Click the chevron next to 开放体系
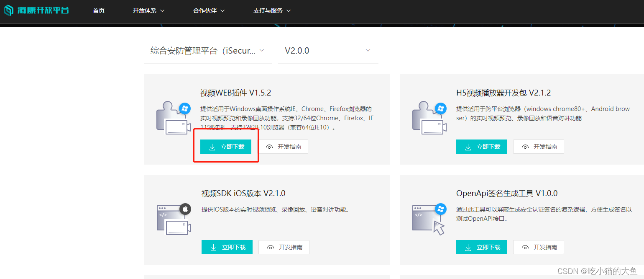644x279 pixels. click(162, 10)
